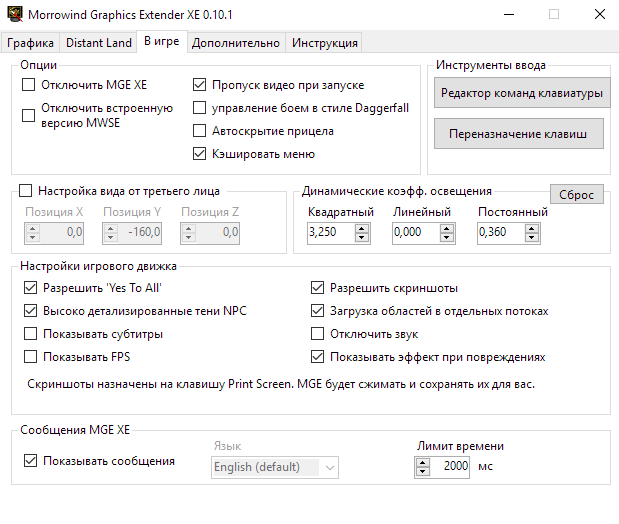Enable Показывать субтитры checkbox
The height and width of the screenshot is (524, 619).
pos(30,334)
